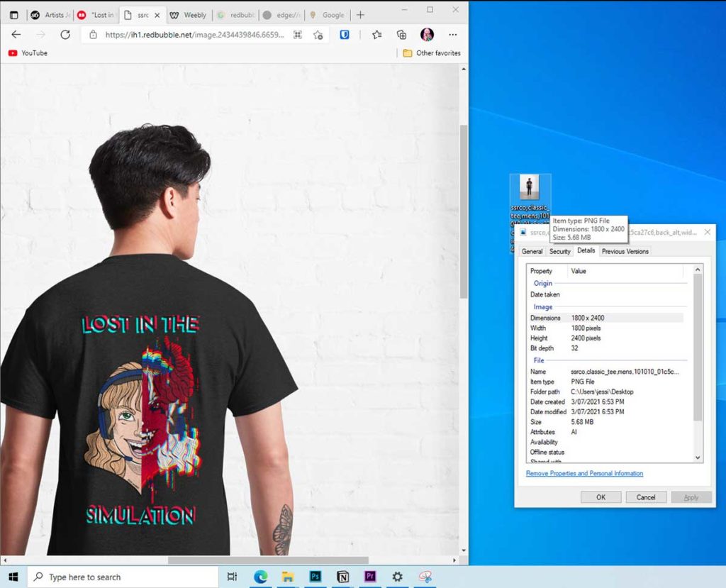Switch to the Artists Society6 tab

pos(50,15)
